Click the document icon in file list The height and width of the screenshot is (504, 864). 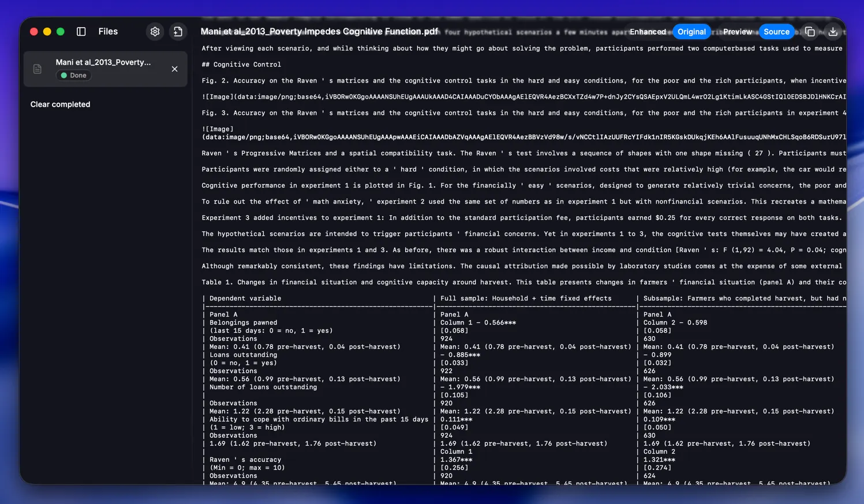[x=38, y=69]
